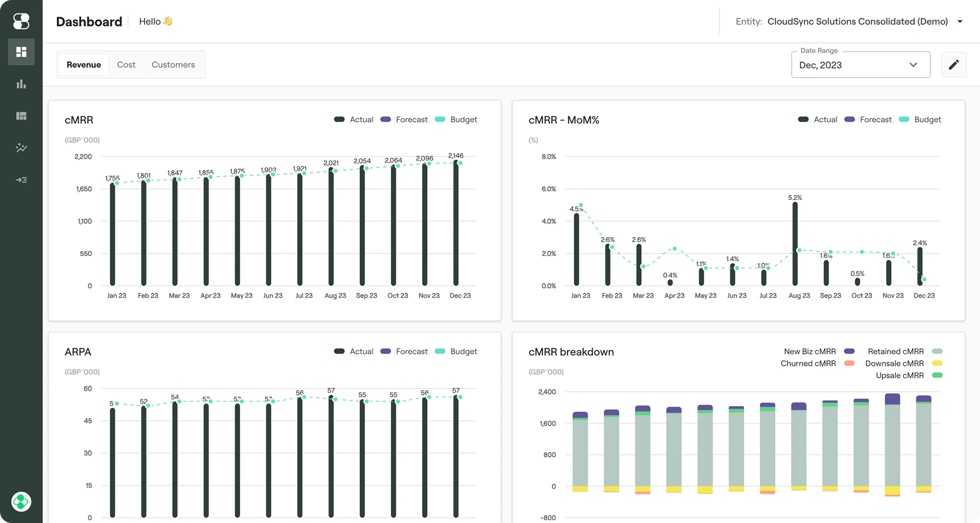Click CloudSync Solutions Consolidated entity name
This screenshot has width=980, height=523.
pos(857,22)
